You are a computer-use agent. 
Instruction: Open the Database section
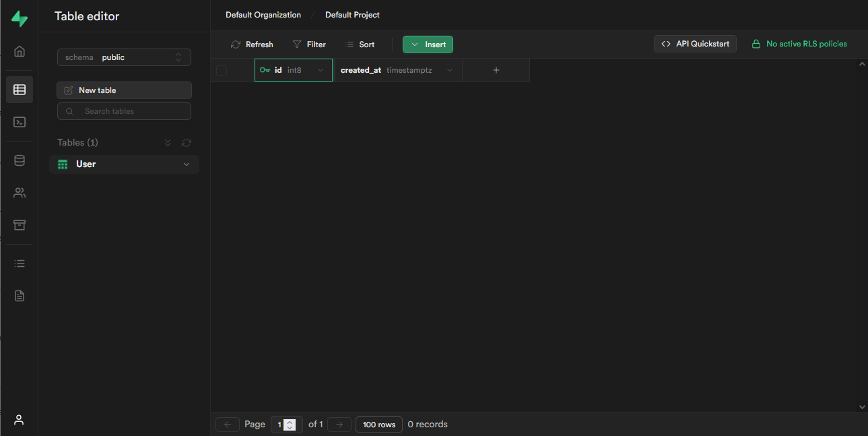click(x=19, y=160)
